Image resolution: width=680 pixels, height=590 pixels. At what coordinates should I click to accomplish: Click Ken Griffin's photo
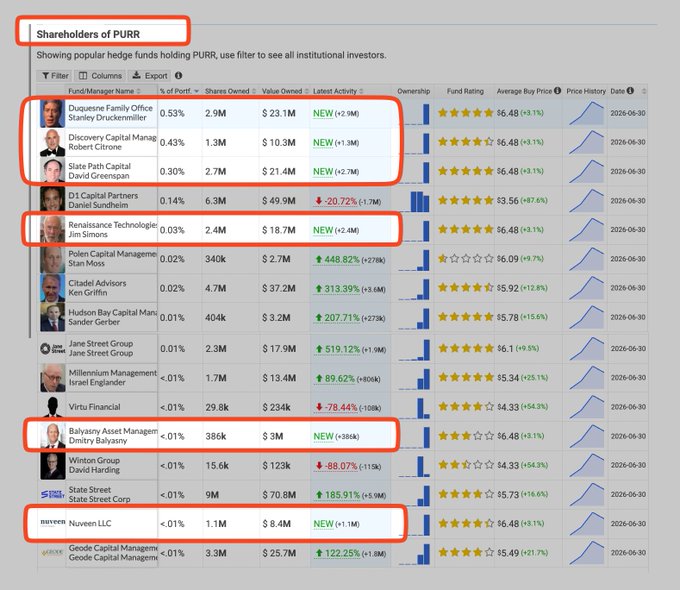pos(52,288)
